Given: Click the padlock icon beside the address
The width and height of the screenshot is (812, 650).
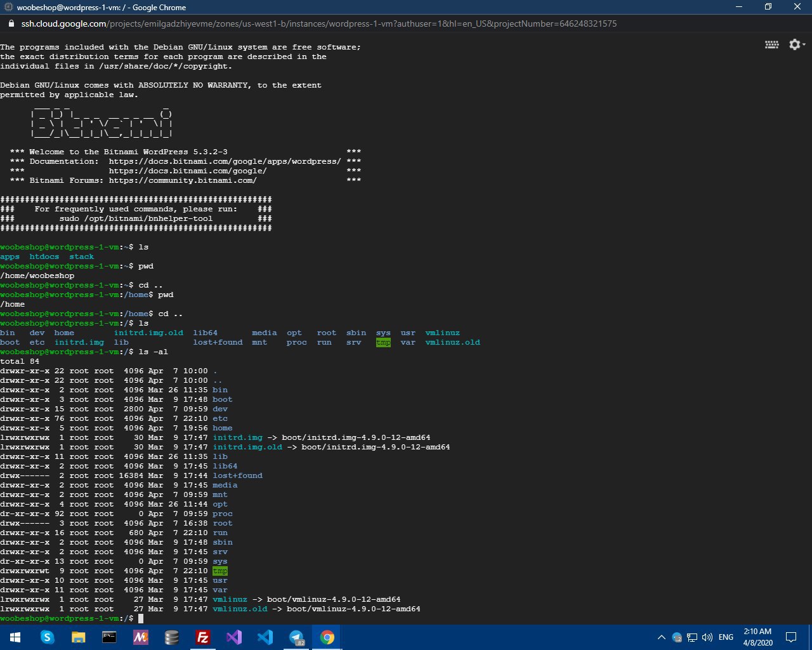Looking at the screenshot, I should pos(10,23).
